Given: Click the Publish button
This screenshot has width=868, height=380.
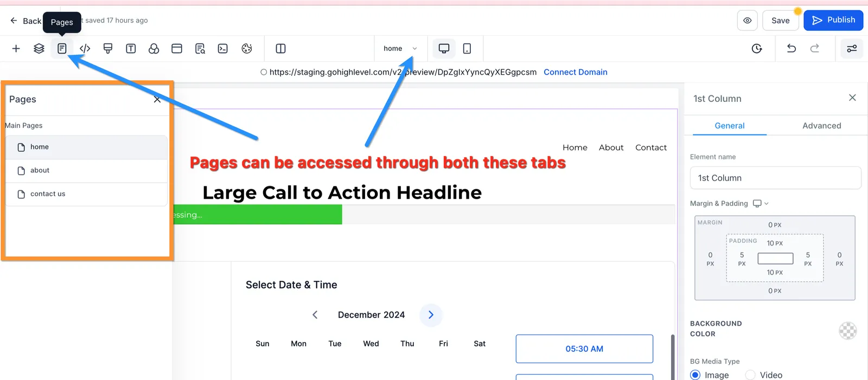Looking at the screenshot, I should click(x=833, y=21).
